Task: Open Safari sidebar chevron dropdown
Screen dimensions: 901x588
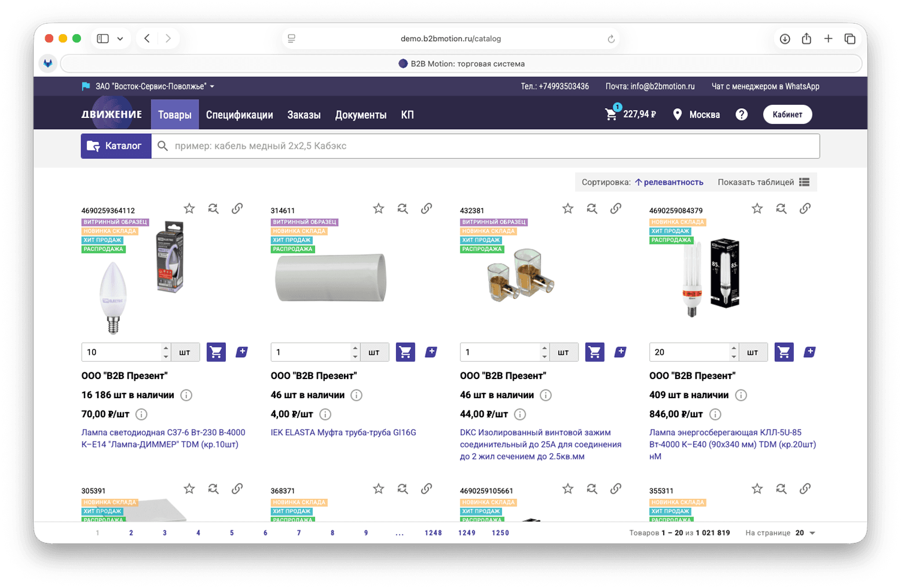Action: (x=120, y=39)
